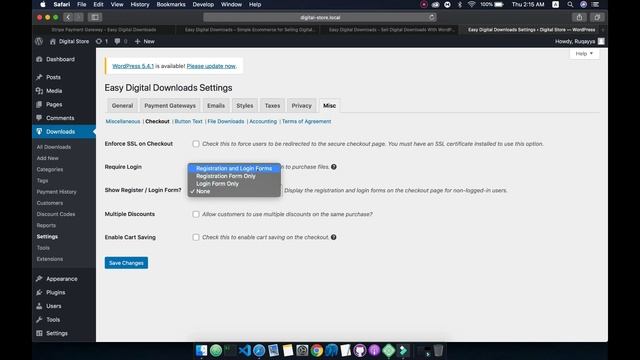Follow the Please update now link
This screenshot has height=360, width=640.
[211, 66]
